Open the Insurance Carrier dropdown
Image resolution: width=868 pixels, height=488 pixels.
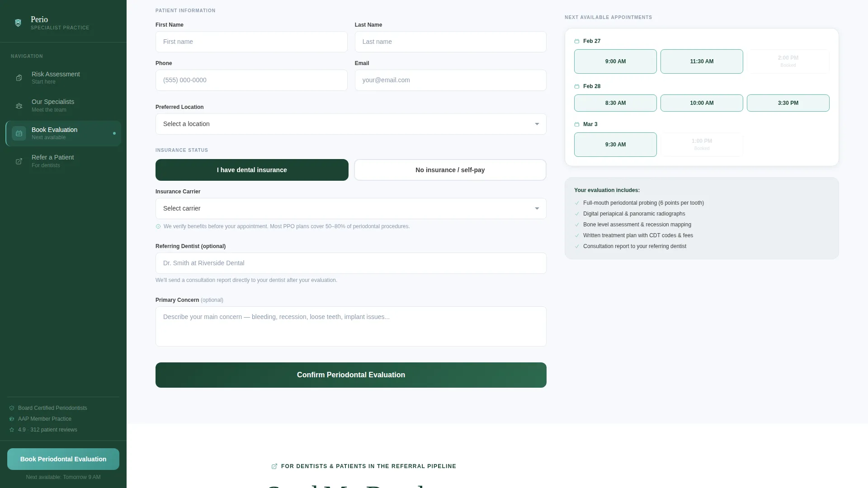[351, 208]
